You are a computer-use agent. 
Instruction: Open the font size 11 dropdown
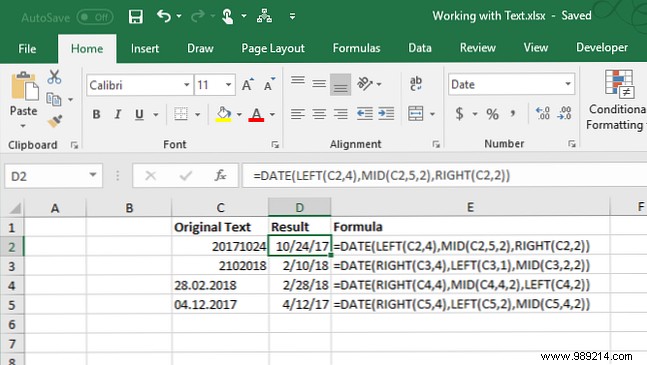click(228, 85)
